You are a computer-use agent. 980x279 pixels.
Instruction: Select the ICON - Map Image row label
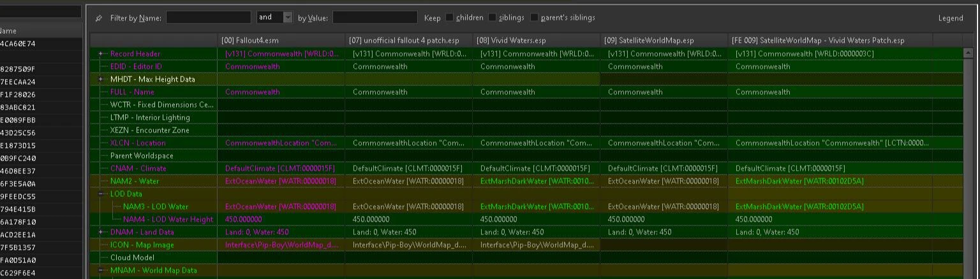click(x=142, y=245)
